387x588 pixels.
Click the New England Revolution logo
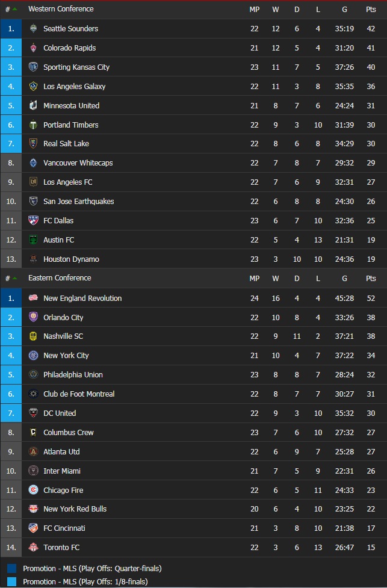point(33,299)
